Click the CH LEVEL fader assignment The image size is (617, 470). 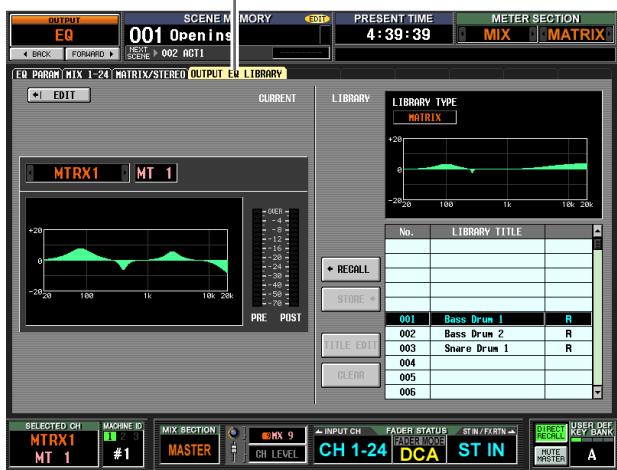[x=277, y=454]
